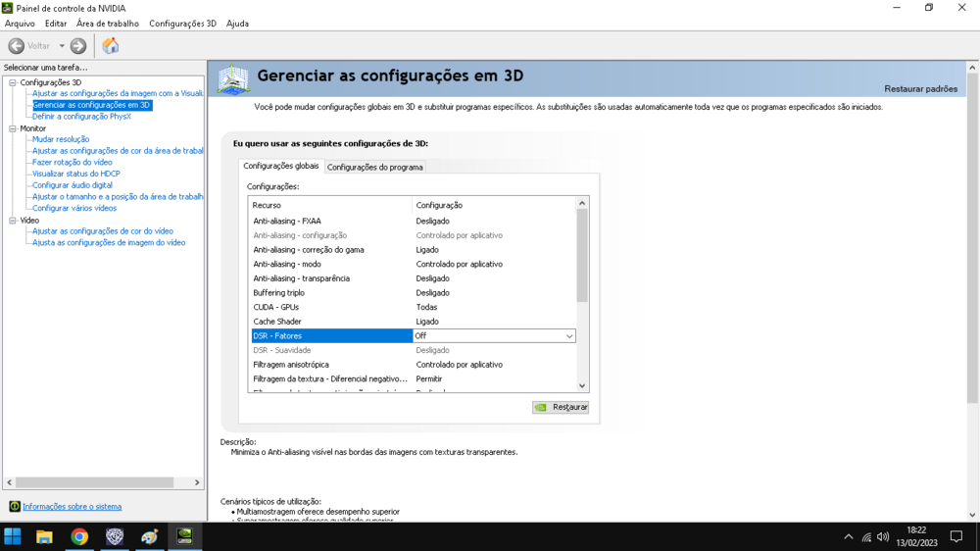Screen dimensions: 980x551
Task: Collapse the Monitor tree node
Action: pos(13,128)
